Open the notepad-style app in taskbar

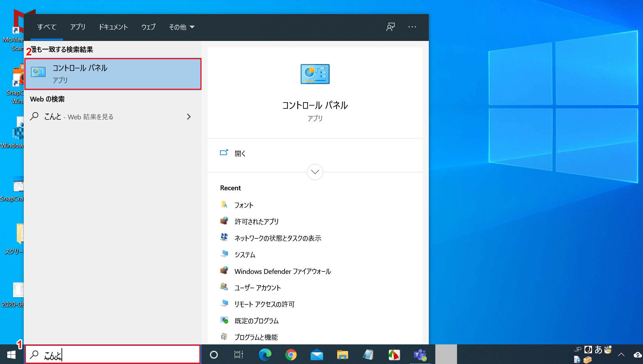368,355
